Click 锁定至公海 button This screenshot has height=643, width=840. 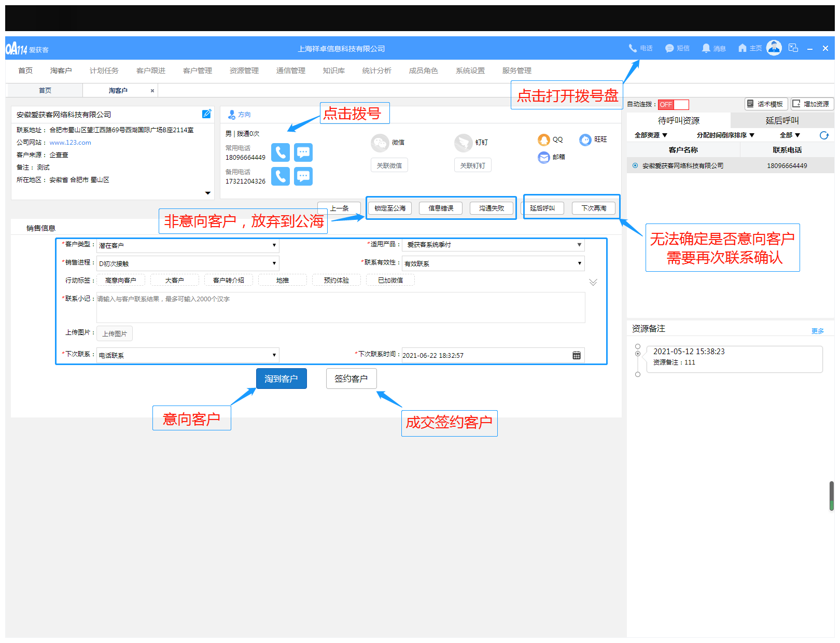coord(390,208)
